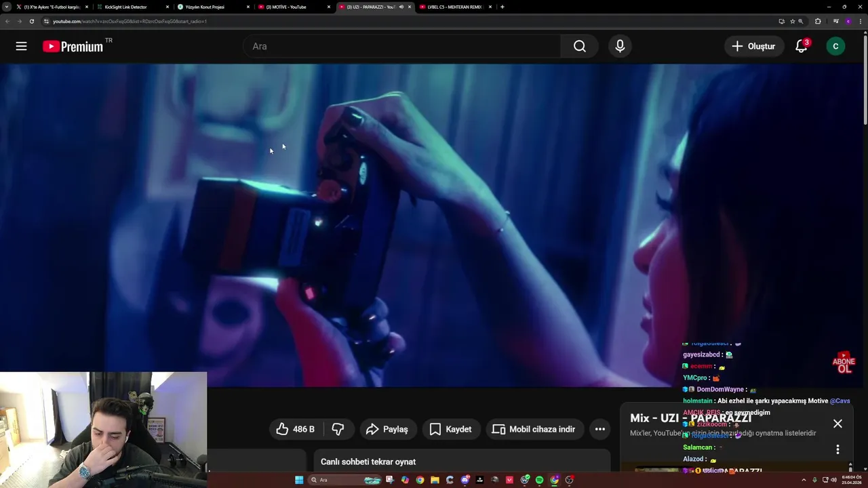Go to YouTube Premium home logo
Screen dimensions: 868x488
pos(73,46)
